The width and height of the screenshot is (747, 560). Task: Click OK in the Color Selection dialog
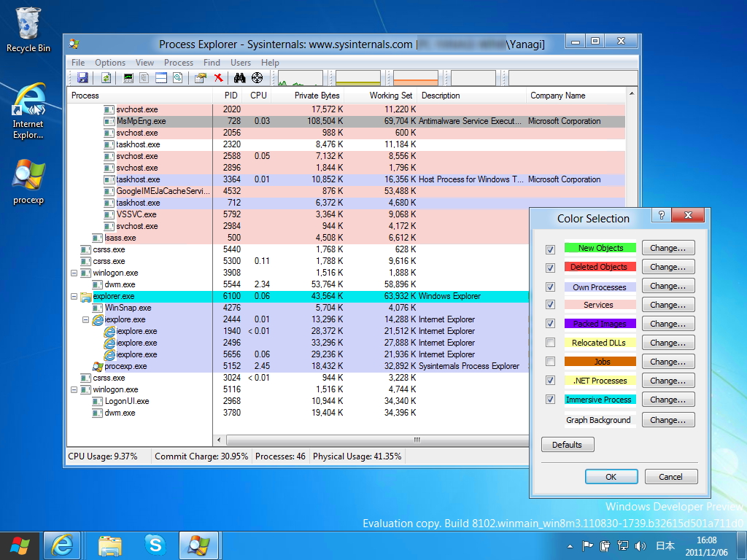point(611,476)
